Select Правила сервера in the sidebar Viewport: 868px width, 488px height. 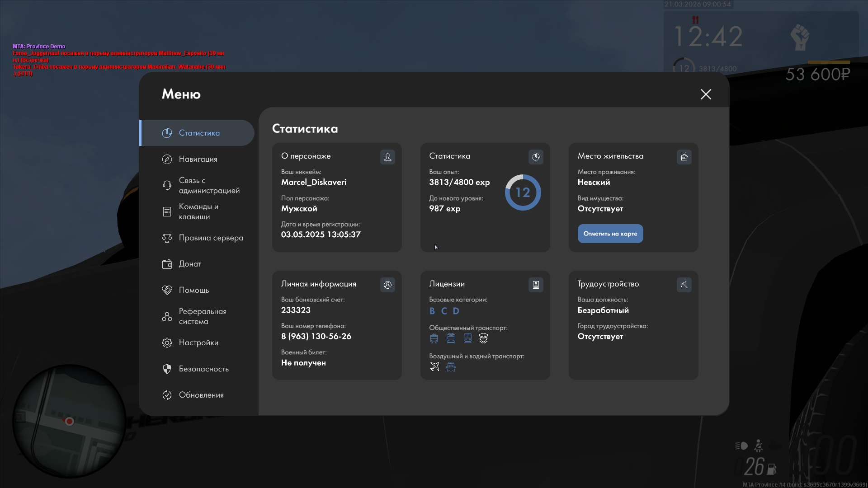tap(211, 238)
